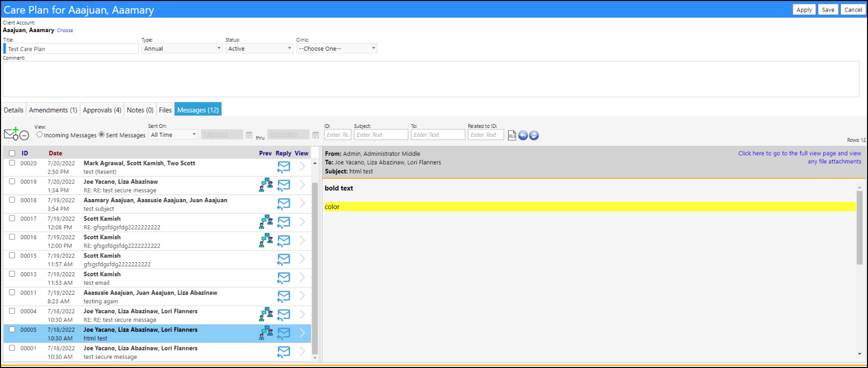868x368 pixels.
Task: Compose a new message with envelope-plus icon
Action: pyautogui.click(x=11, y=134)
